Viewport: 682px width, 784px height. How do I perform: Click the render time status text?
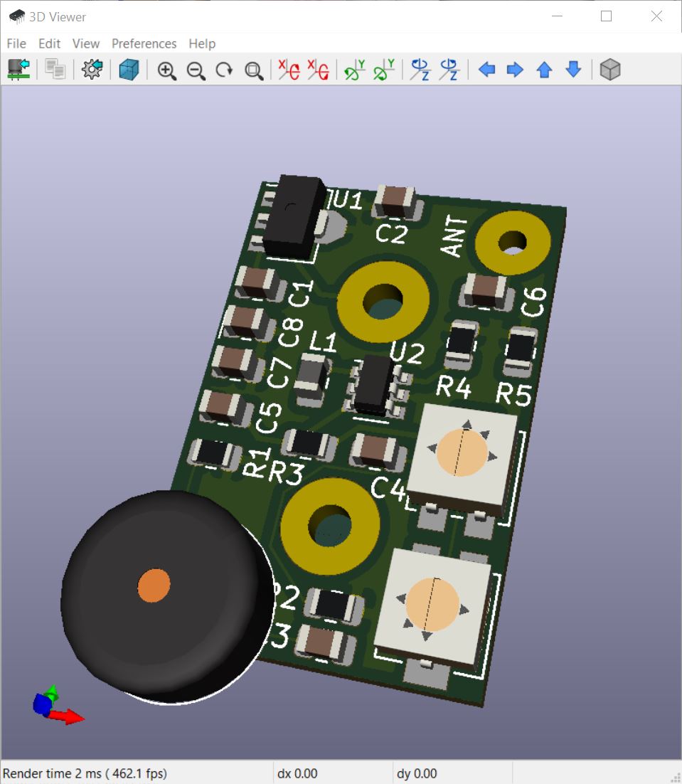point(85,773)
